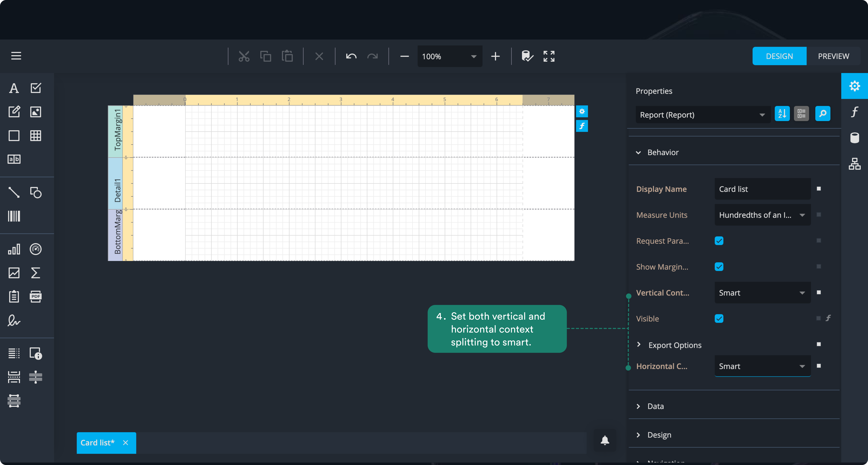
Task: Select the Label control tool
Action: click(x=14, y=88)
